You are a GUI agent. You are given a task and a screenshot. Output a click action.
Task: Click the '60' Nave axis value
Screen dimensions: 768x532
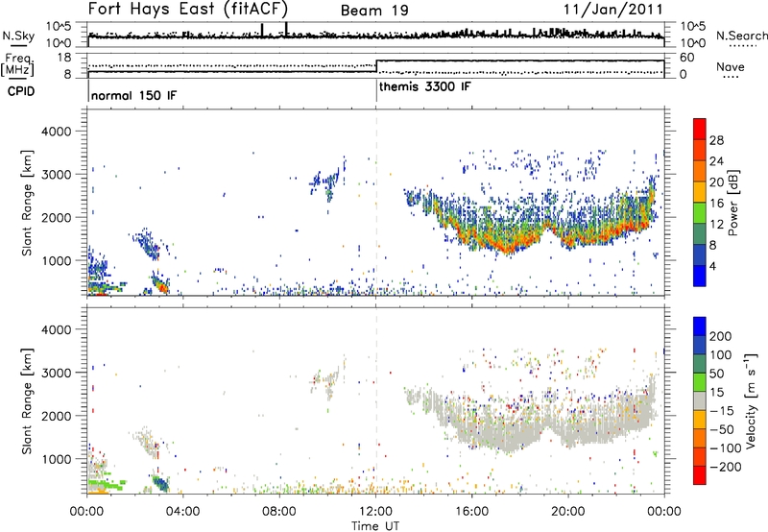(687, 58)
